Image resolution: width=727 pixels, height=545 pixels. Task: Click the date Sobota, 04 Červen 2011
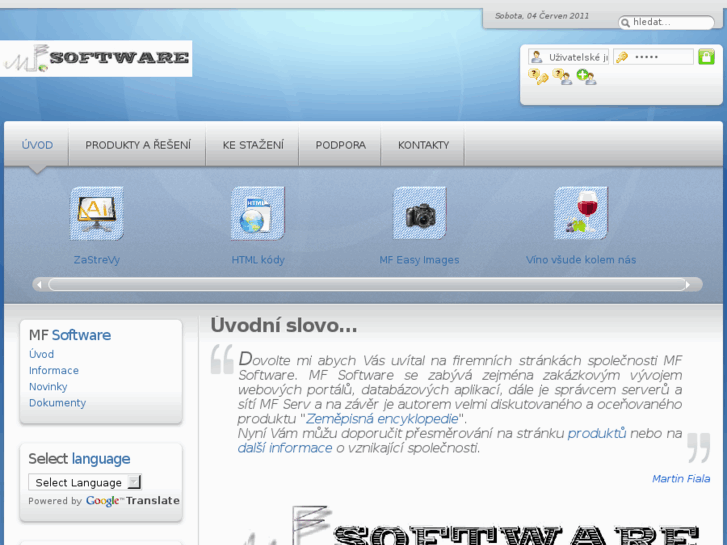tap(542, 16)
